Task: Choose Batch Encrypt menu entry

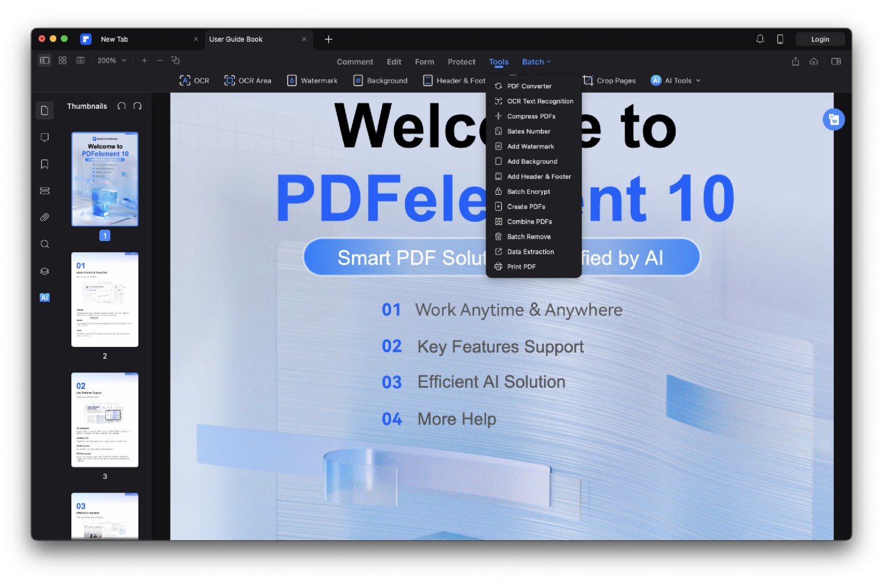Action: pyautogui.click(x=534, y=191)
